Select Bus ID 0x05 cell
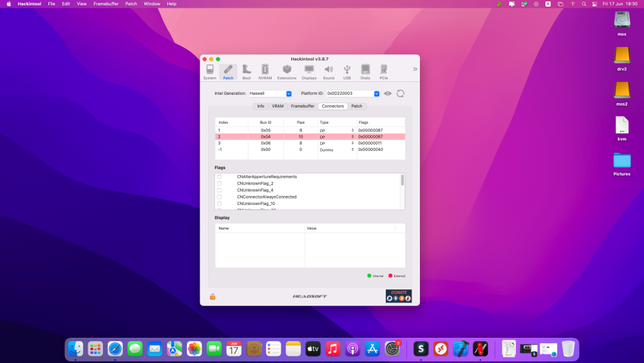This screenshot has height=363, width=644. tap(266, 130)
